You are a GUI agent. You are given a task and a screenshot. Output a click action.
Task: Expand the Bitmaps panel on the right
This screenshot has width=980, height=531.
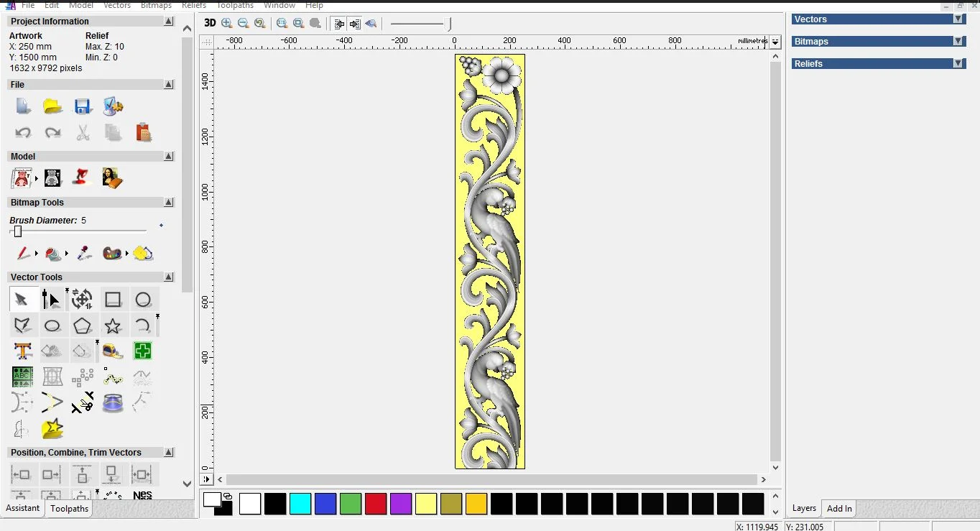[x=958, y=42]
